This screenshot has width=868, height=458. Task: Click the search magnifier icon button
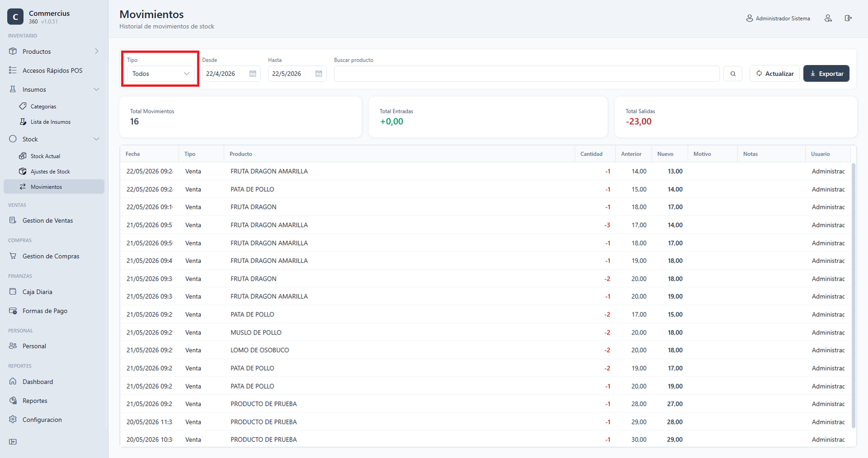[733, 74]
